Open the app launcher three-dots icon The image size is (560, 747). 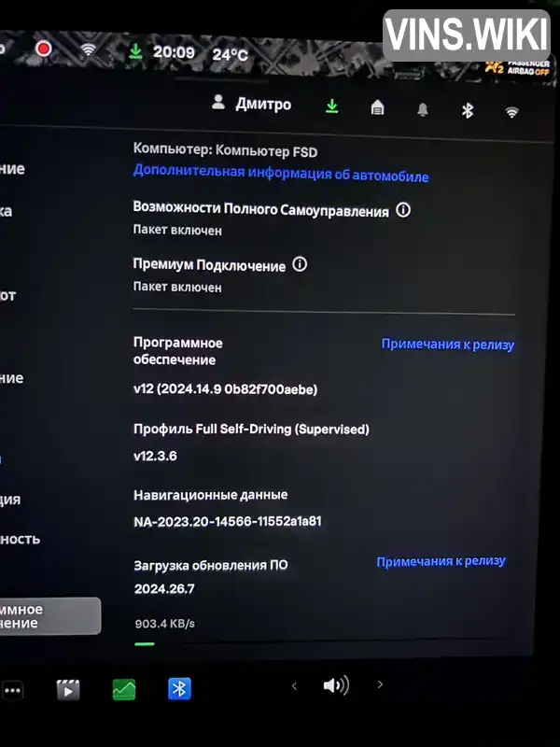[x=12, y=690]
